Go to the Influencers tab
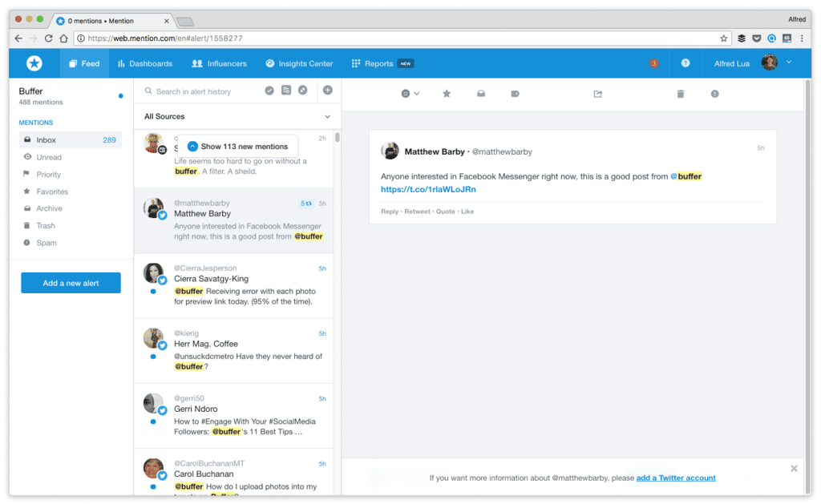 [x=219, y=63]
